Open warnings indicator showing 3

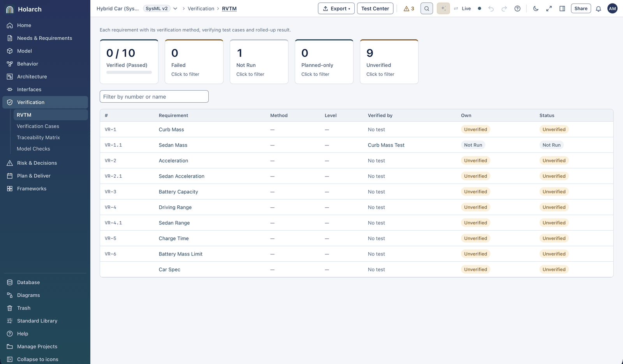pyautogui.click(x=409, y=9)
